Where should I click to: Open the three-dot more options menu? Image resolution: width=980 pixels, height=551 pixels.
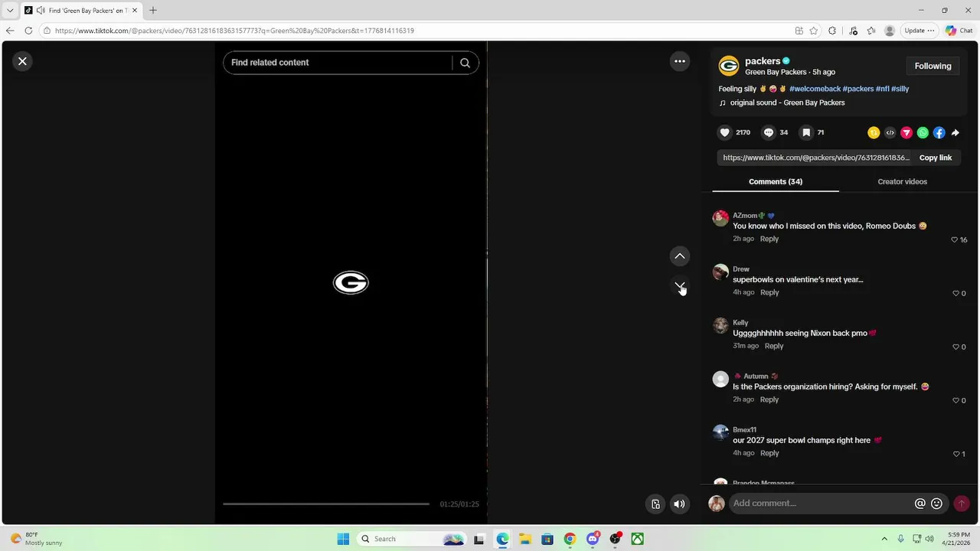click(680, 61)
